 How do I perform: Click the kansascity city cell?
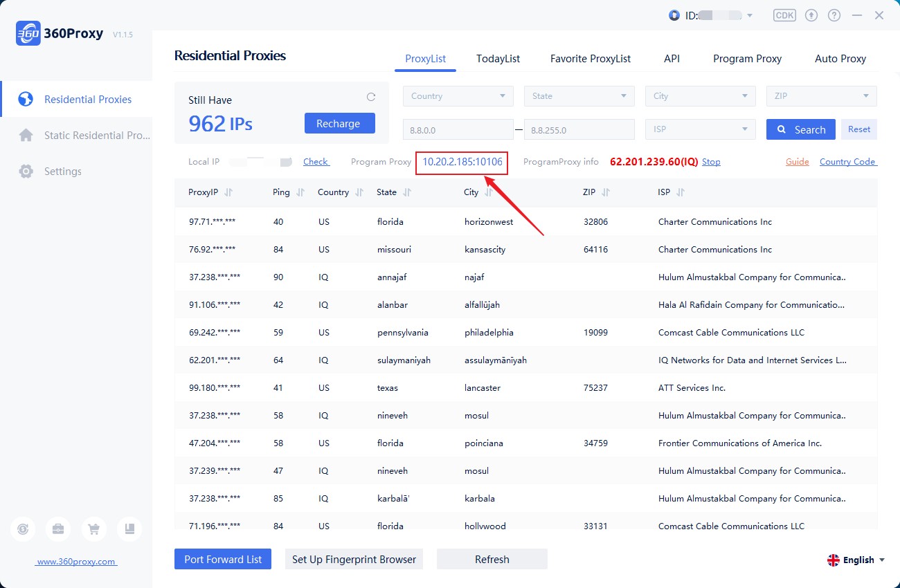(x=485, y=250)
